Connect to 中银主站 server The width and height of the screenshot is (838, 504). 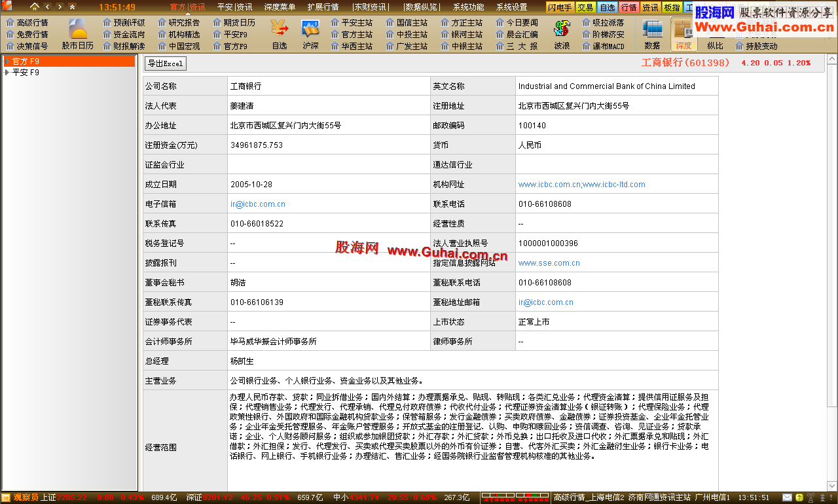click(x=462, y=46)
